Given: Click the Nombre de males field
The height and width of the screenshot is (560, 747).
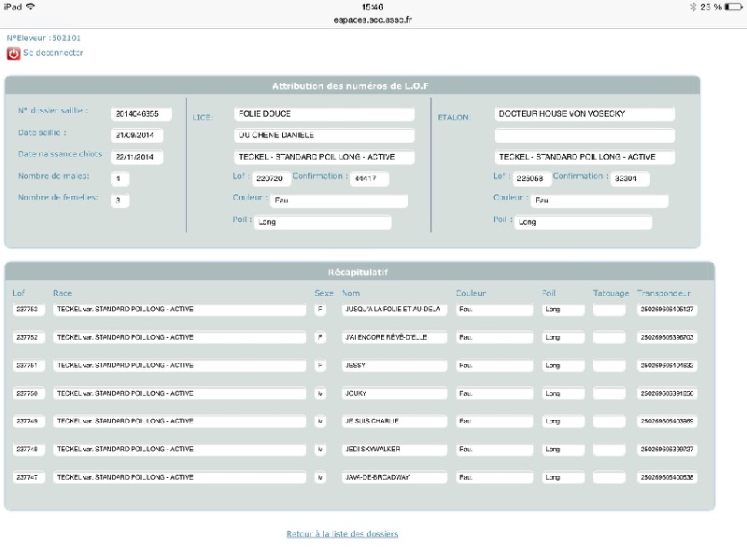Looking at the screenshot, I should 120,178.
